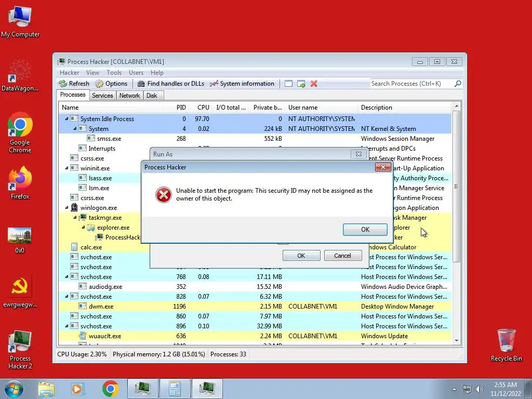The image size is (532, 399).
Task: Click Cancel in the Run As dialog
Action: pos(343,256)
